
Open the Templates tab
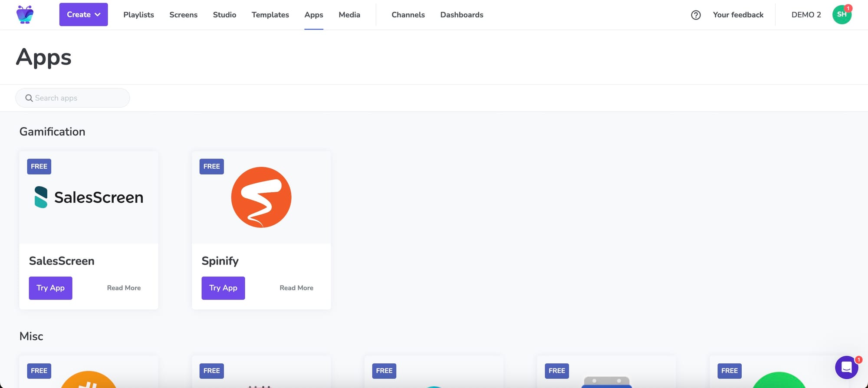pos(270,15)
